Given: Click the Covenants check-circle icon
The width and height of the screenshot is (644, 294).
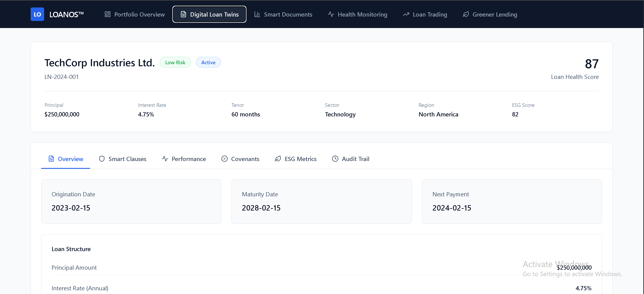Looking at the screenshot, I should tap(224, 159).
